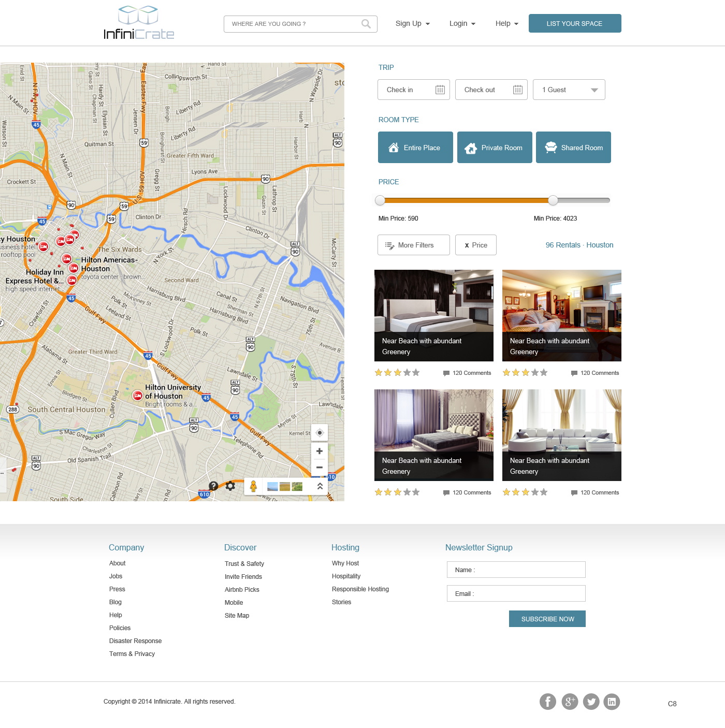Zoom in on the map
The width and height of the screenshot is (725, 728).
320,451
